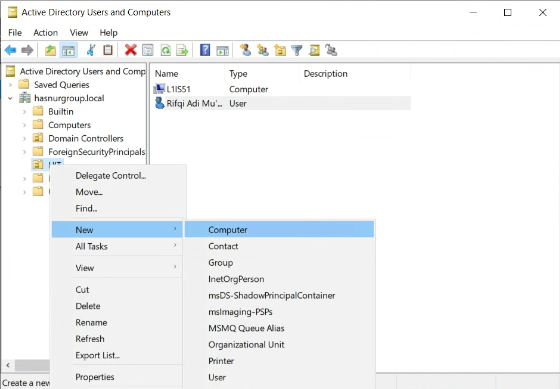The height and width of the screenshot is (389, 560).
Task: Click the Domain Controllers folder icon
Action: tap(38, 138)
